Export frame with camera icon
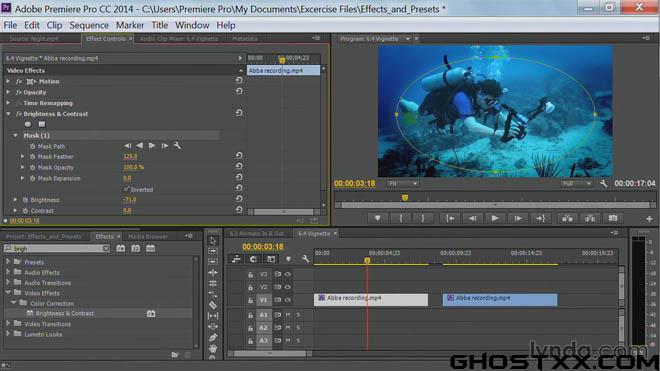Image resolution: width=660 pixels, height=371 pixels. (x=613, y=218)
